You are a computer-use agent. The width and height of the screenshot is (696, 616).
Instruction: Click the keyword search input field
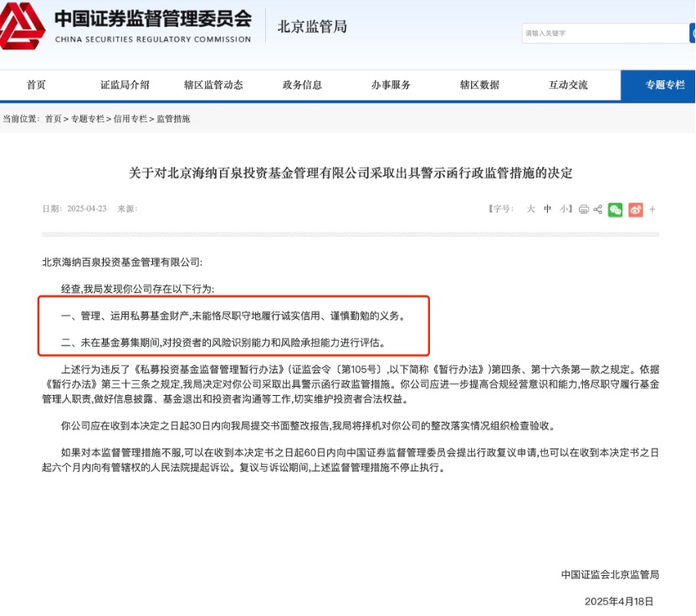[606, 33]
